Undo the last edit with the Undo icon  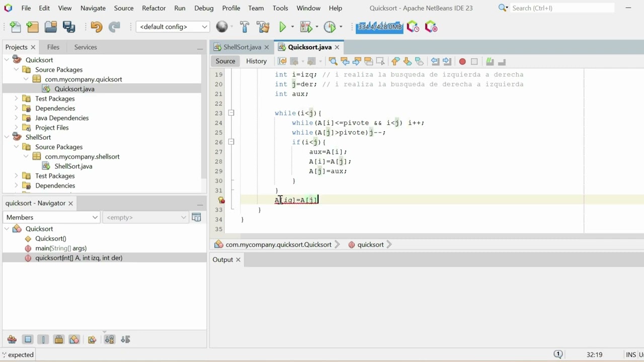tap(96, 27)
